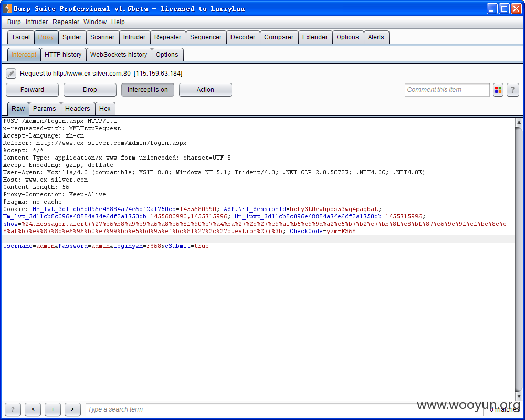This screenshot has height=420, width=525.
Task: Click the previous match arrow button
Action: tap(33, 409)
